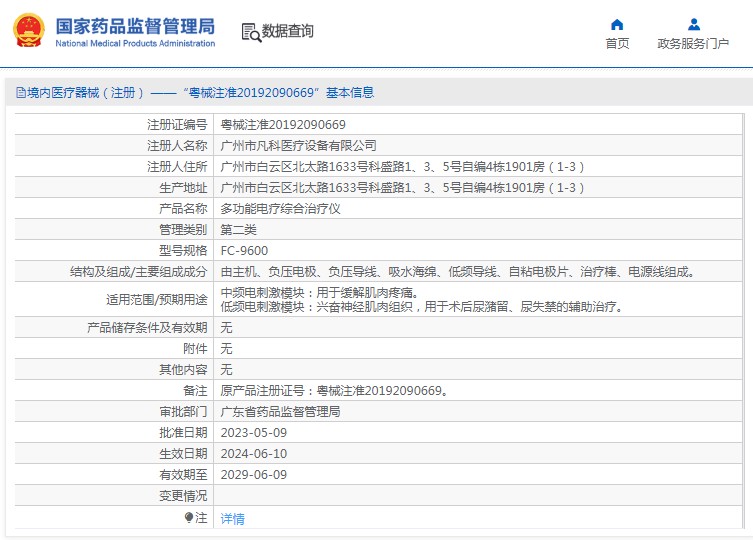Screen dimensions: 753x540
Task: Click the 政务服务门户 text link
Action: pos(693,44)
